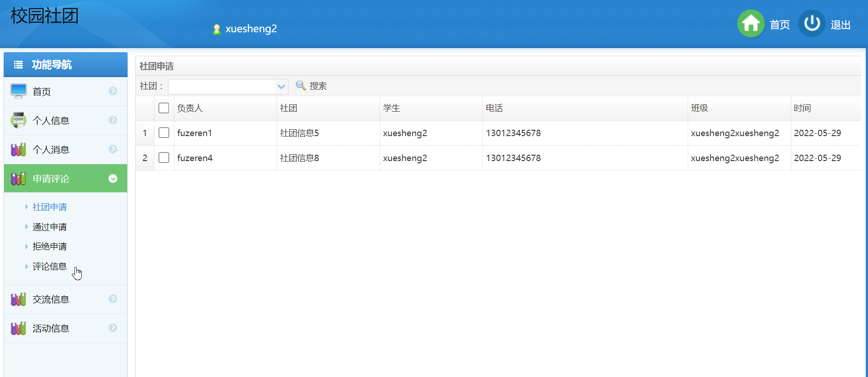Click the user avatar icon beside xuesheng2
The image size is (868, 377).
click(x=217, y=29)
